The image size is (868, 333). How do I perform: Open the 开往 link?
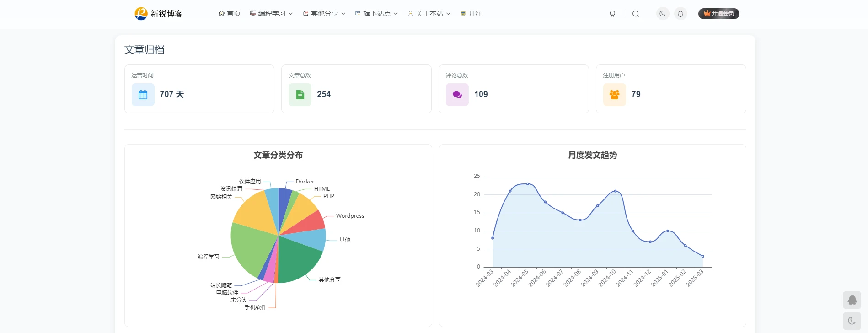point(471,14)
